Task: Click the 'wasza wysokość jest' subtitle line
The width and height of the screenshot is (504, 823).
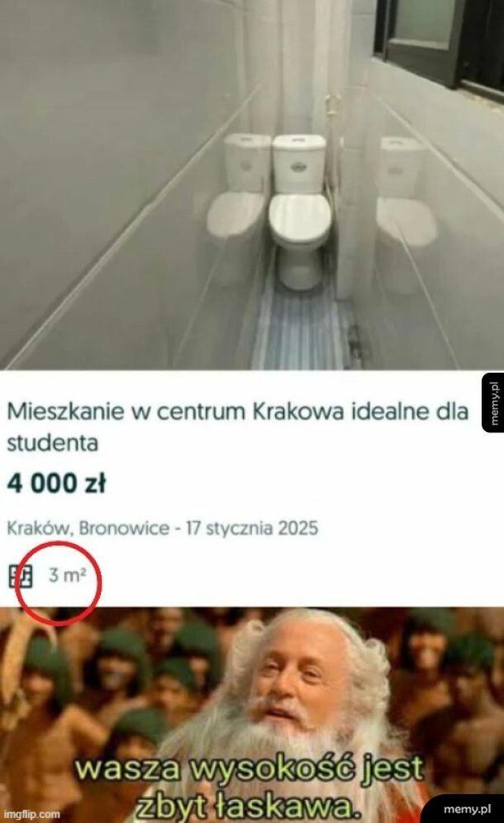Action: pyautogui.click(x=249, y=769)
